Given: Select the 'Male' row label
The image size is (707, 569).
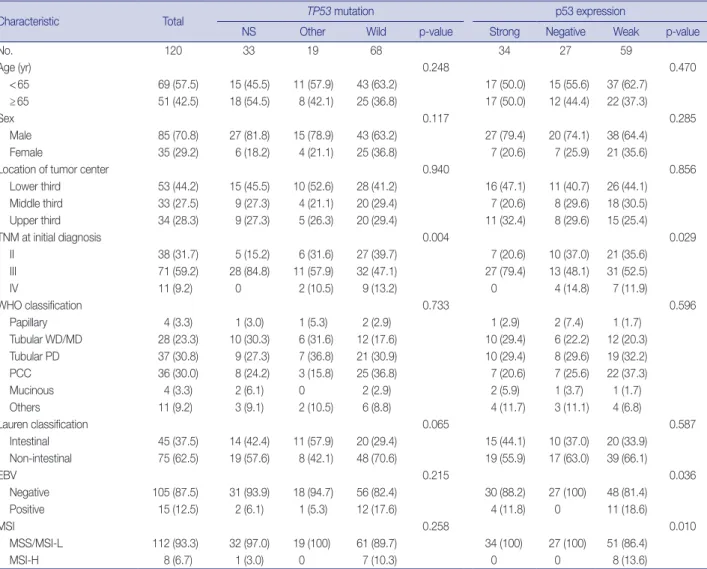Looking at the screenshot, I should [x=20, y=135].
